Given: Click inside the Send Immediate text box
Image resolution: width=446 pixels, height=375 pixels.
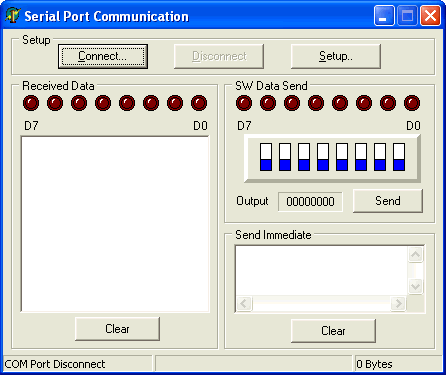Looking at the screenshot, I should [321, 270].
